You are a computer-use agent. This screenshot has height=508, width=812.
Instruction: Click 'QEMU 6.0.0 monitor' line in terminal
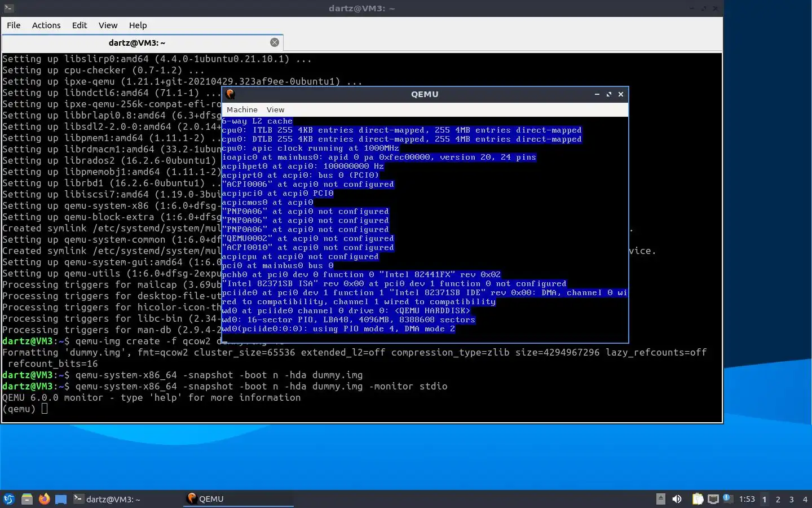(151, 397)
